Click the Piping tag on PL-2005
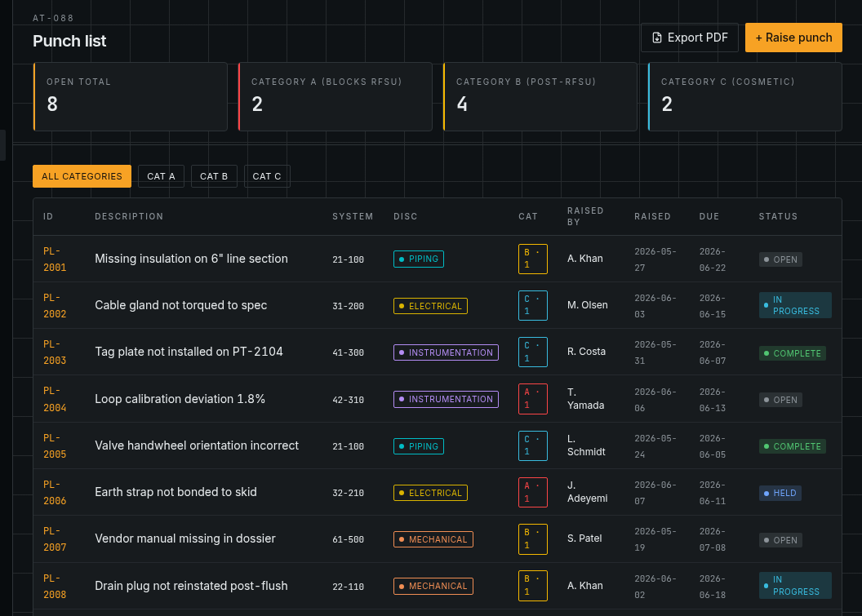This screenshot has height=616, width=862. [x=419, y=446]
